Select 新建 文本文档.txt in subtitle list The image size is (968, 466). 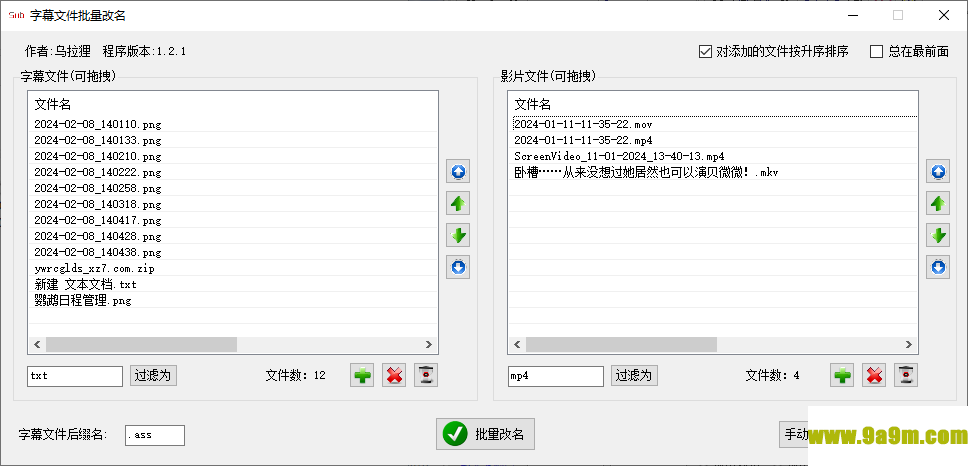pos(233,285)
